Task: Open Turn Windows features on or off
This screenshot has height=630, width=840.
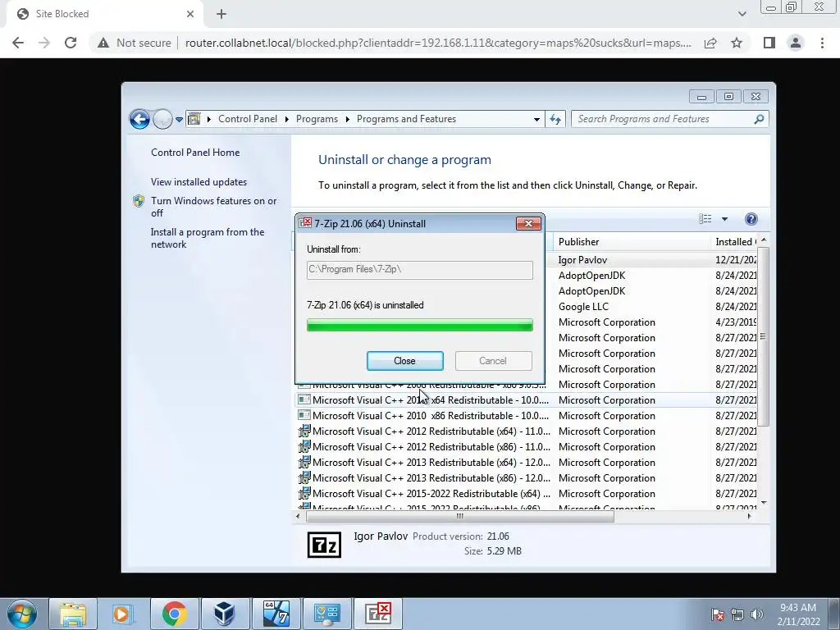Action: tap(214, 207)
